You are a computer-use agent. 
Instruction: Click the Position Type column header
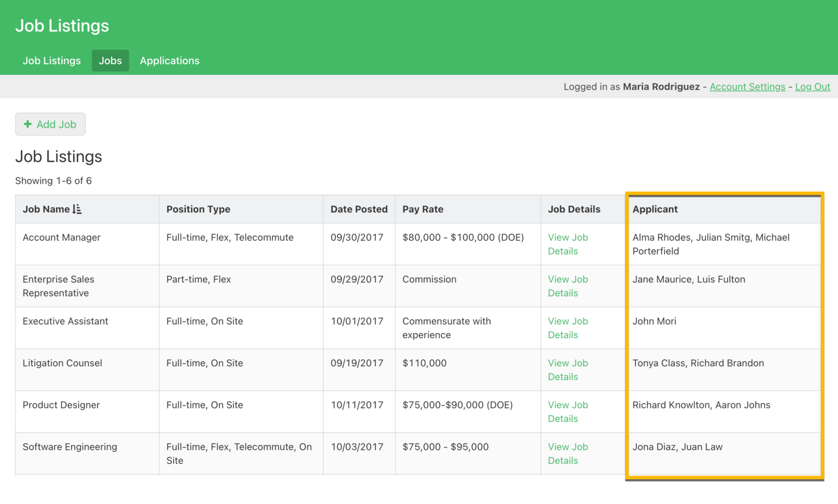pos(198,209)
